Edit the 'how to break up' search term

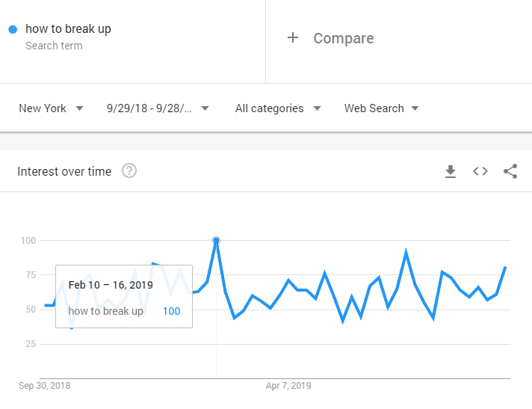[68, 29]
